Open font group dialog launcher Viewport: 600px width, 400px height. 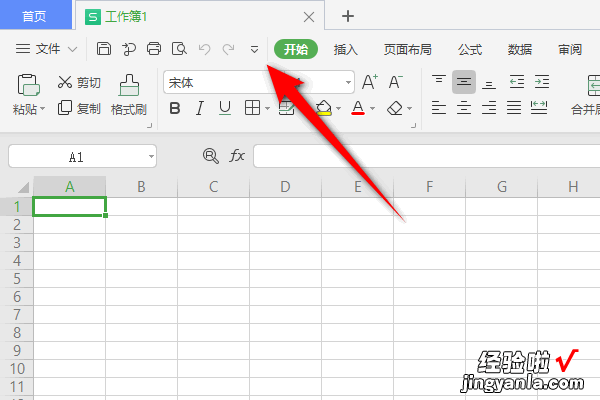coord(413,125)
